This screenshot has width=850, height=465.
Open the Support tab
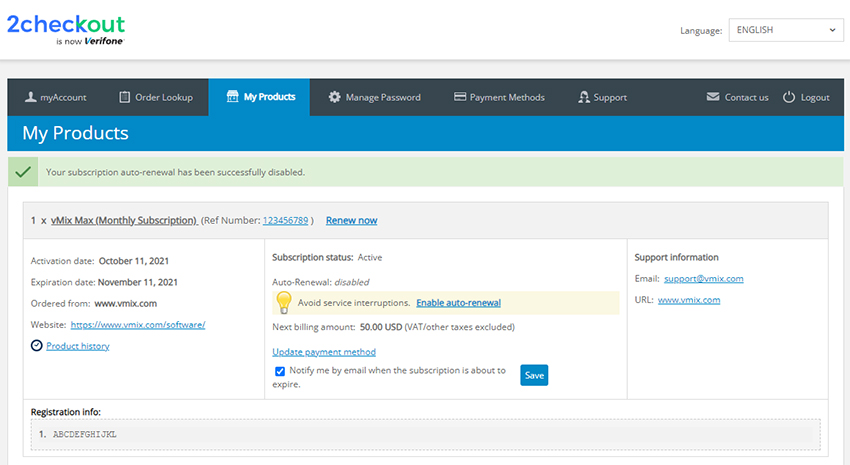(x=602, y=98)
